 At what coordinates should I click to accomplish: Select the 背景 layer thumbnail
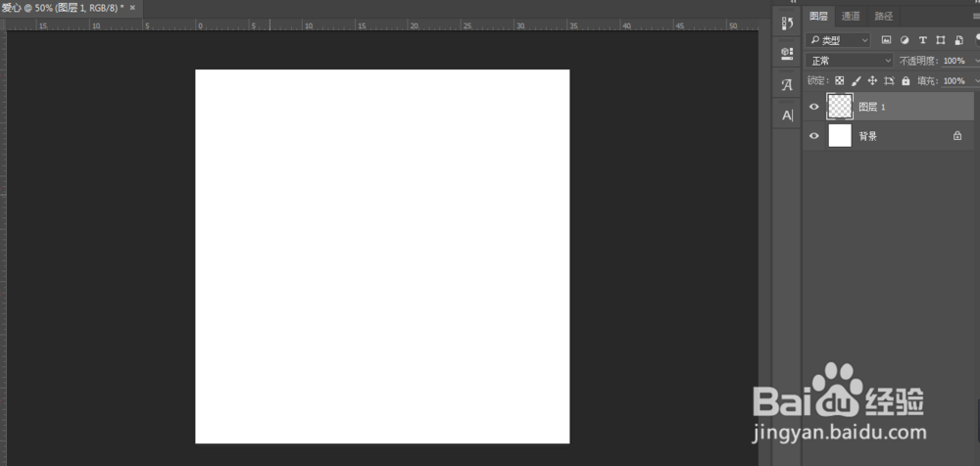[840, 135]
